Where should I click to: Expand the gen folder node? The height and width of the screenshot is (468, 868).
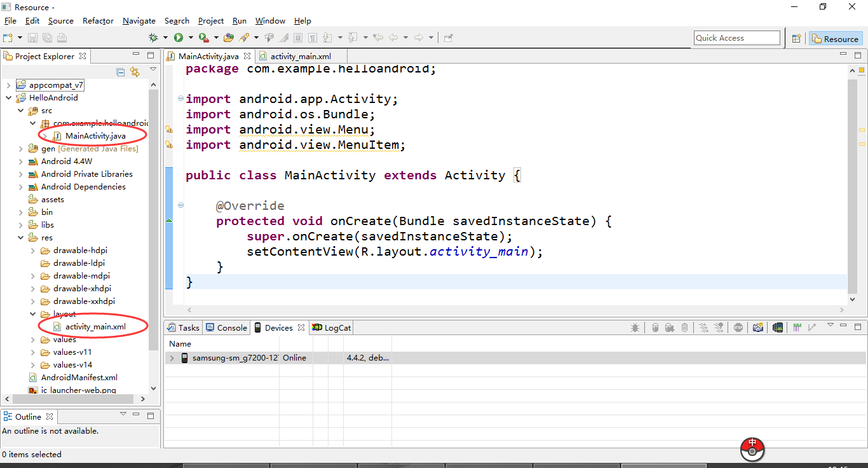21,149
